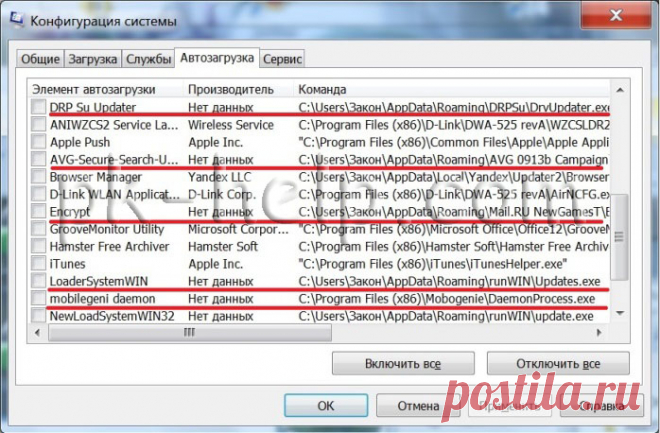Click the Hamster Soft manufacturer cell
The height and width of the screenshot is (433, 660).
[223, 246]
